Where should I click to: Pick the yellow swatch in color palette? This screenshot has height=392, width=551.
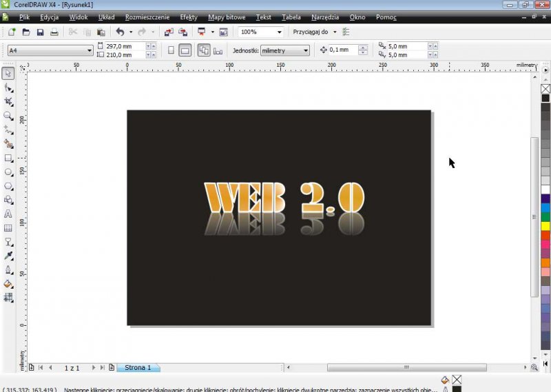(545, 225)
